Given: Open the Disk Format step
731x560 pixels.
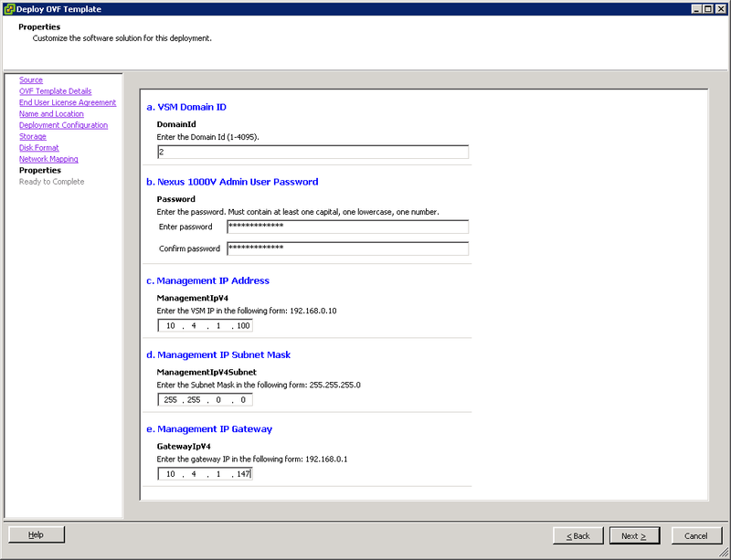Looking at the screenshot, I should [39, 147].
